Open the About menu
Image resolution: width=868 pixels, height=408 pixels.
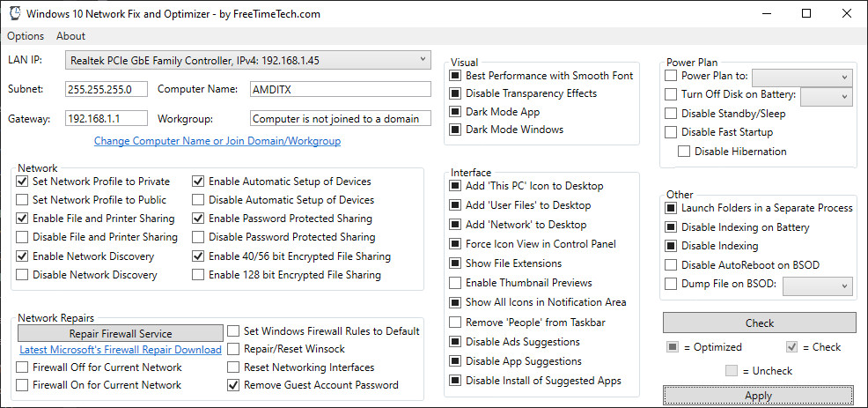(70, 36)
